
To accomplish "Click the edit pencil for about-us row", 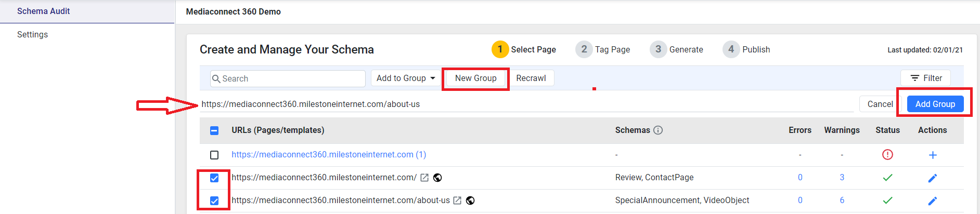I will click(933, 201).
